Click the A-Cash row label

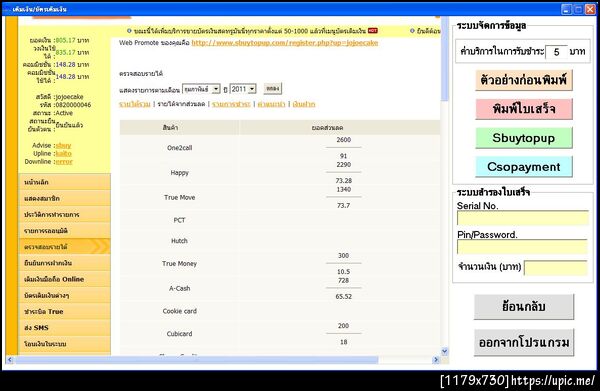pyautogui.click(x=179, y=288)
